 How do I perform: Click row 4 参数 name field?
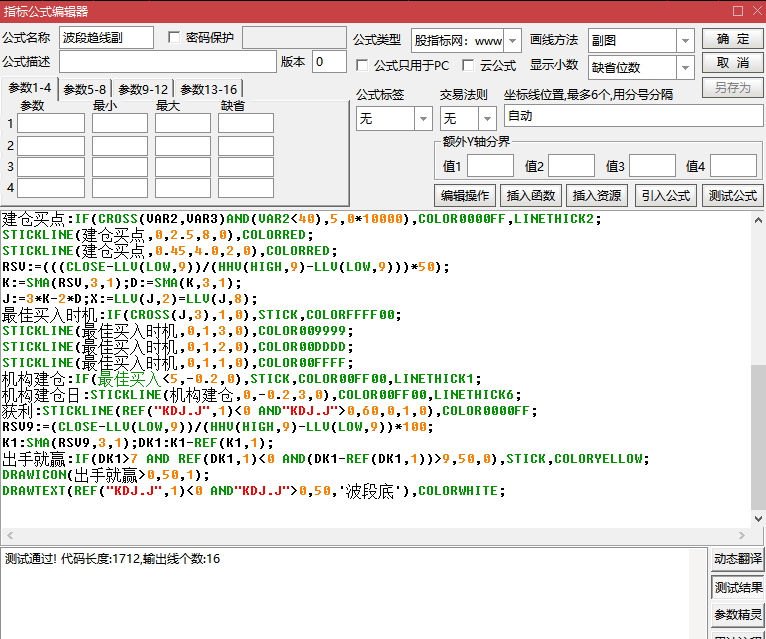(51, 188)
